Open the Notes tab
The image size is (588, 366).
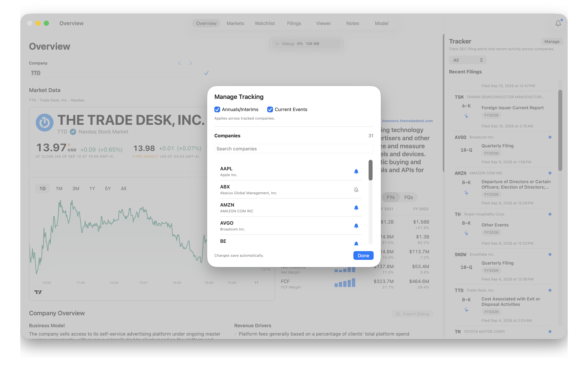click(x=352, y=23)
